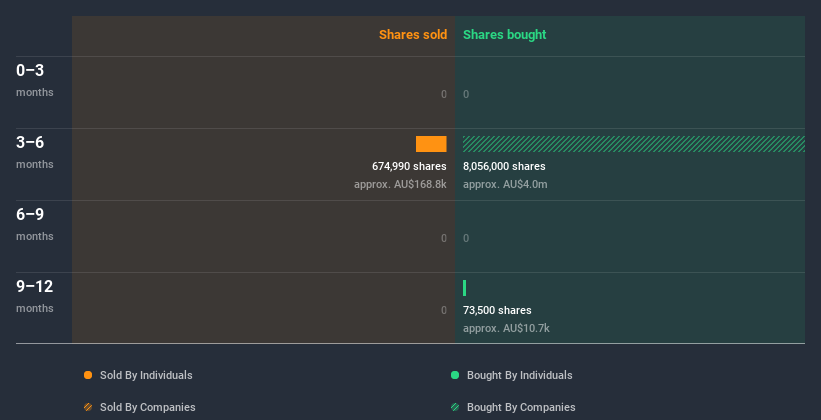Viewport: 821px width, 420px height.
Task: Toggle the Bought By Companies legend label
Action: click(x=521, y=407)
